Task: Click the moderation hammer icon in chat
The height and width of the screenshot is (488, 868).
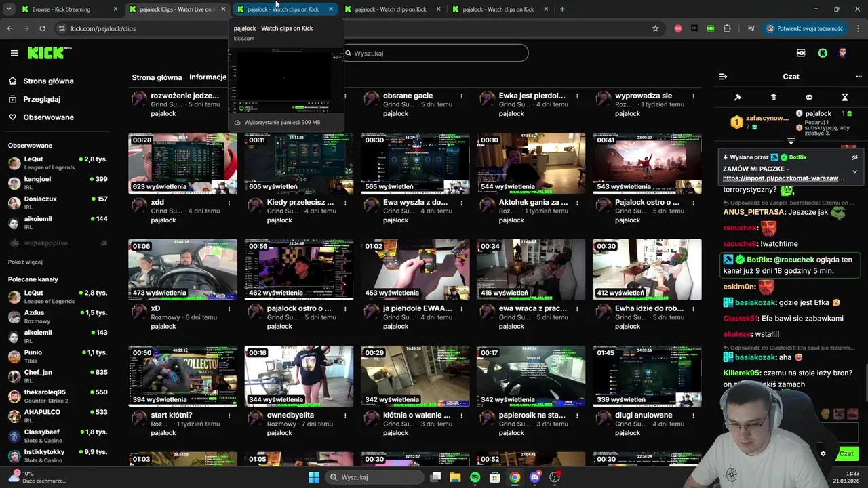Action: [x=738, y=98]
